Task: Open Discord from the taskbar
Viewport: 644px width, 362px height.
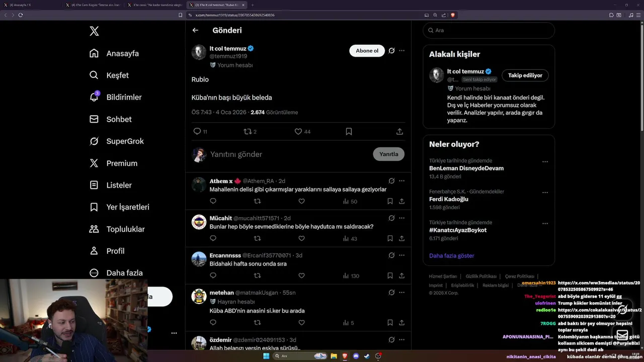Action: [356, 356]
